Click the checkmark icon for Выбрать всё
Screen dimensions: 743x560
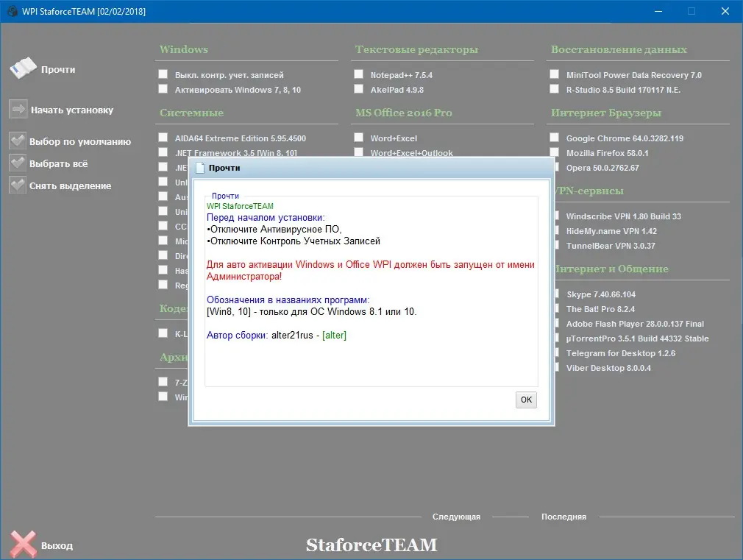click(18, 163)
